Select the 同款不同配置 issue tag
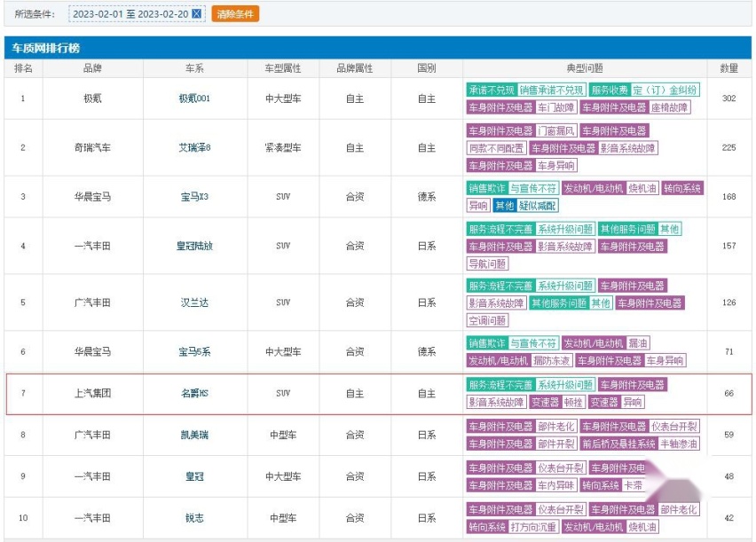The image size is (756, 542). pos(497,148)
